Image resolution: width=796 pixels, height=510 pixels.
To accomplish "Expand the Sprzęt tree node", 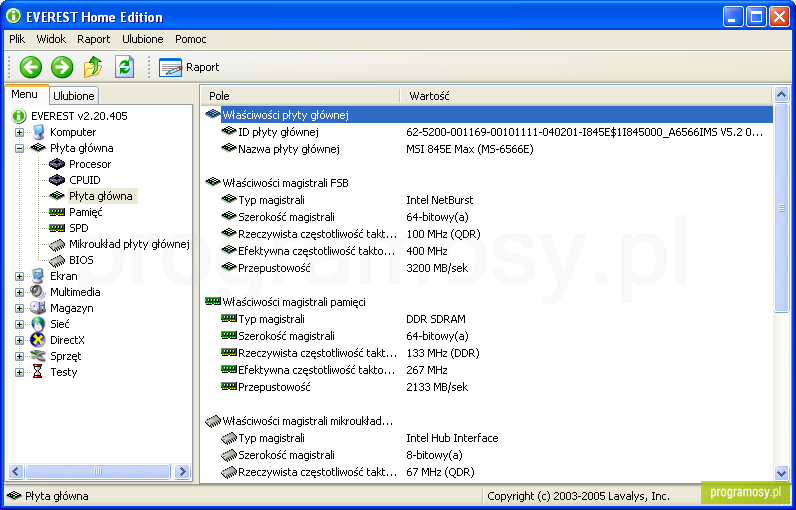I will (19, 356).
